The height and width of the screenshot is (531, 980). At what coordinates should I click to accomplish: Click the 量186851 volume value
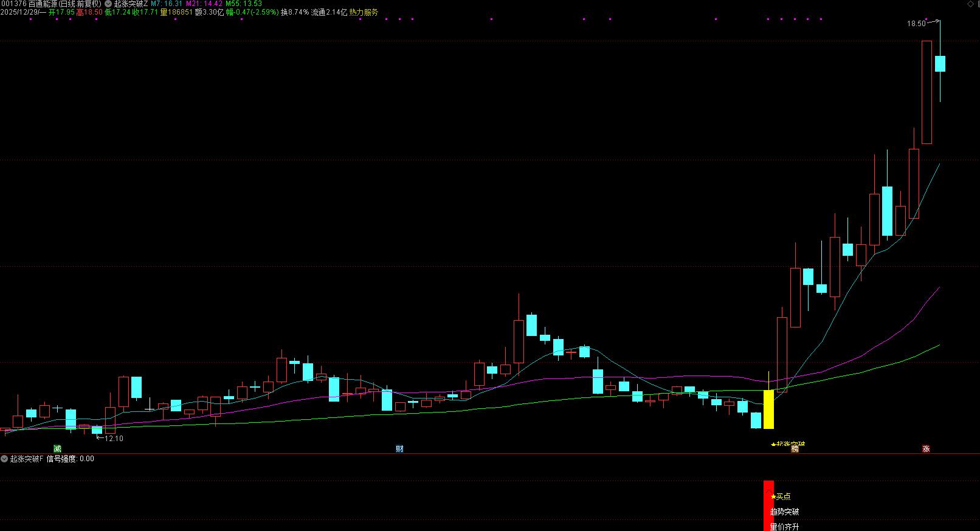click(x=176, y=12)
